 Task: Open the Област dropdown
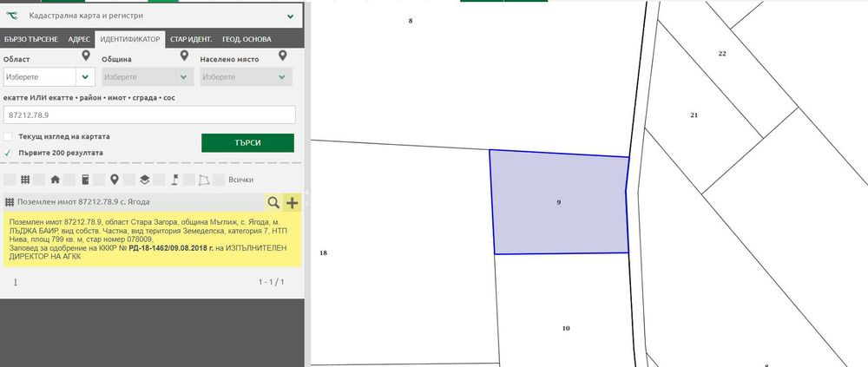click(x=49, y=77)
